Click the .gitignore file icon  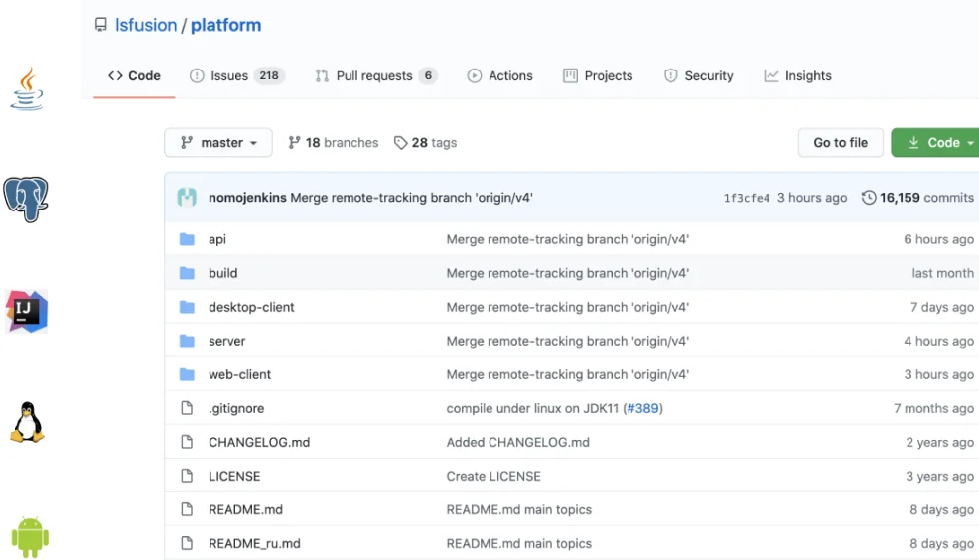[x=187, y=408]
